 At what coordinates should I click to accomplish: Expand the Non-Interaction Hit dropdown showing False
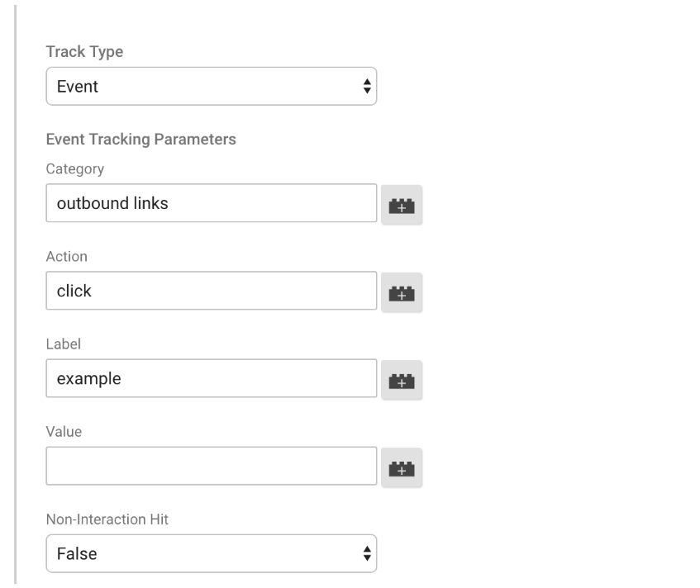[x=212, y=553]
